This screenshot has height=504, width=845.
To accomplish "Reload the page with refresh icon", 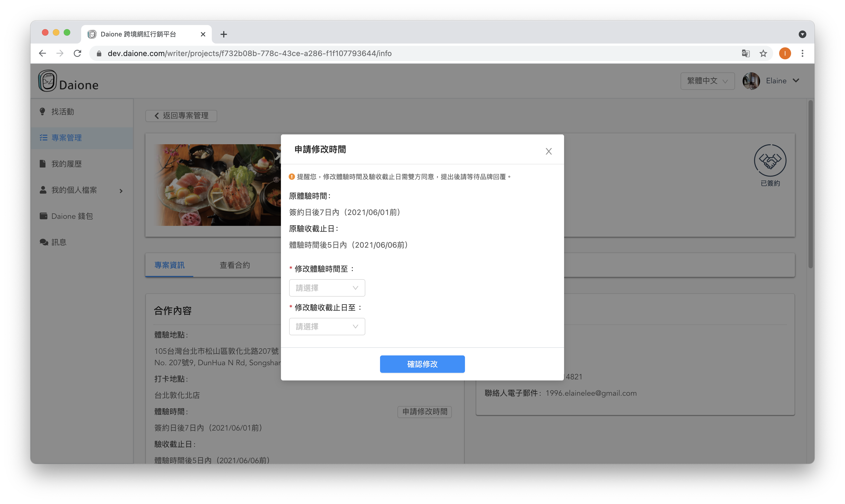I will (77, 53).
